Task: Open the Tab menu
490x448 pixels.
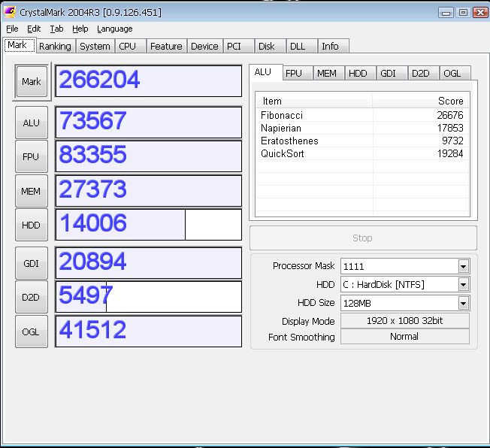Action: (56, 29)
